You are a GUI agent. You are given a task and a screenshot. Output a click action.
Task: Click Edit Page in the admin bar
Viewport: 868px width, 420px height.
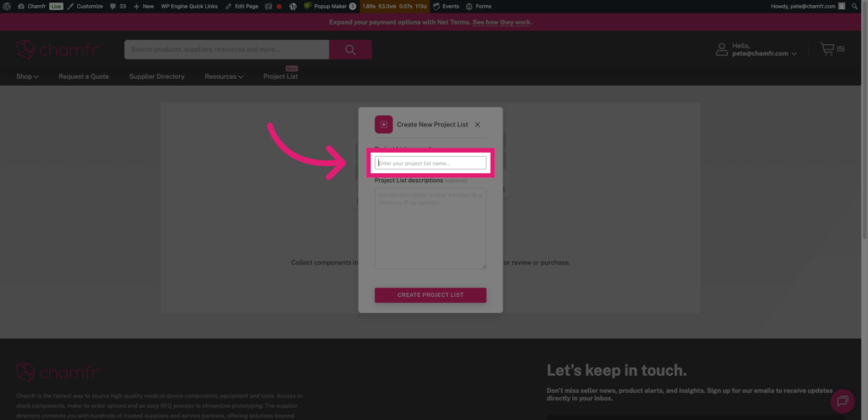pyautogui.click(x=242, y=6)
